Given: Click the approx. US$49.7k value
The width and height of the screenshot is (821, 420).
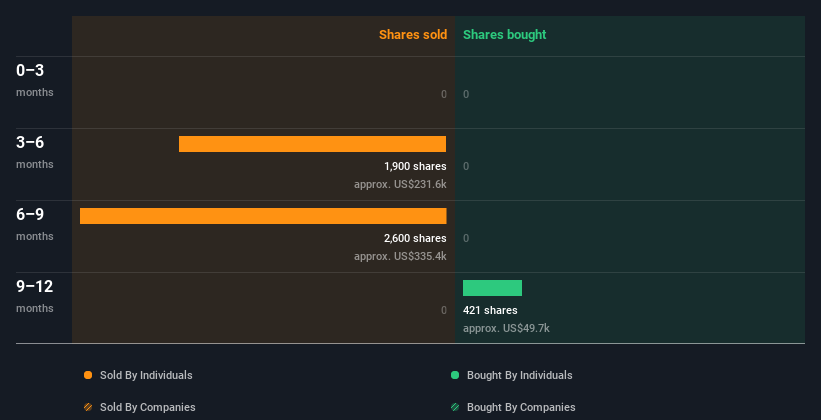Looking at the screenshot, I should click(x=506, y=328).
